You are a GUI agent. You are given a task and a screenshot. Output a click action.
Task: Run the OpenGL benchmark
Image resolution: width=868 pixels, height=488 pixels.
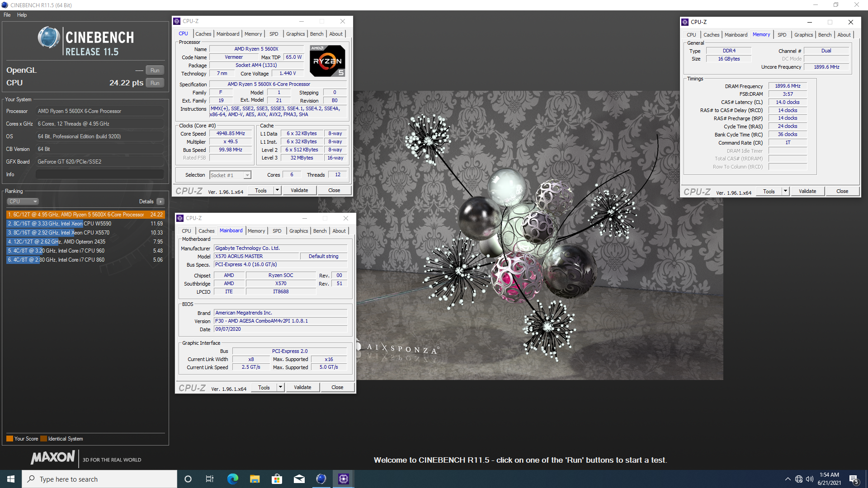point(155,70)
